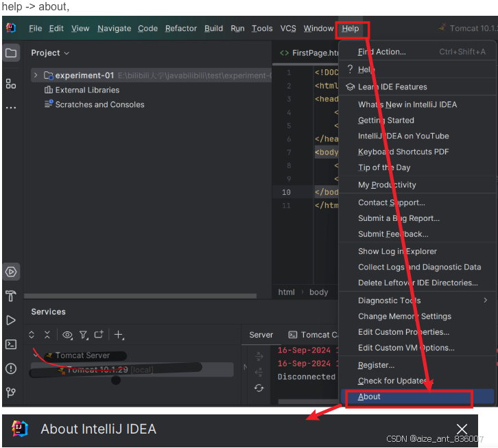Open the Run menu
Screen dimensions: 498x448
tap(237, 28)
